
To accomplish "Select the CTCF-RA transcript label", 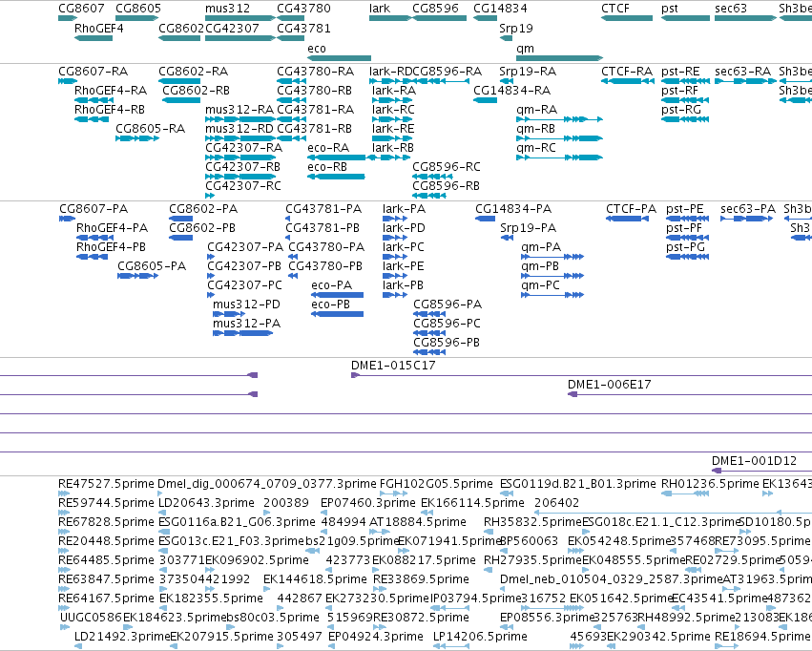I will point(627,71).
